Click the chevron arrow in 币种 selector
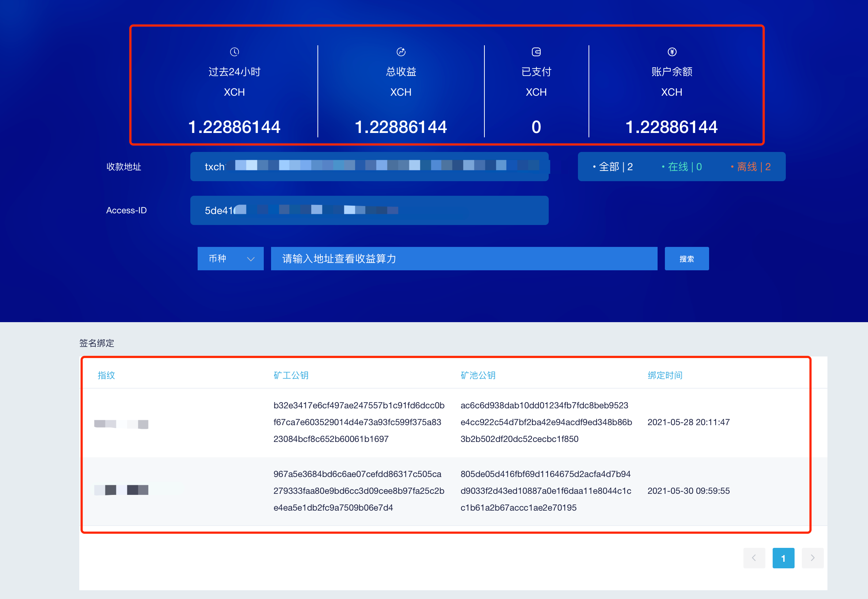The image size is (868, 599). (x=251, y=259)
